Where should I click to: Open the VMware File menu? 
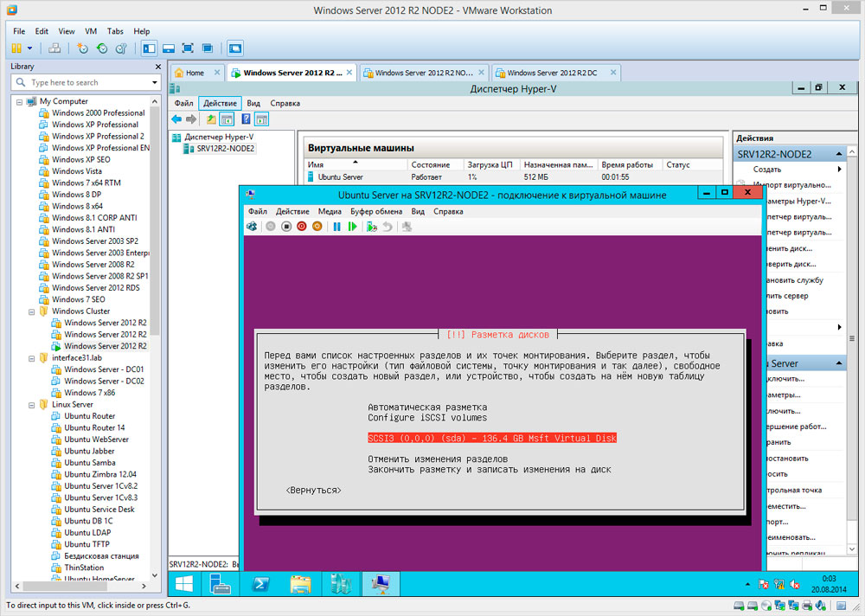[x=19, y=31]
